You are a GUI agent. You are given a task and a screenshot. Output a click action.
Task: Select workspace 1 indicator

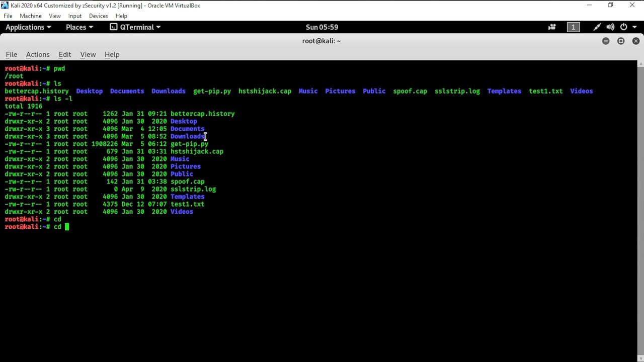click(x=573, y=27)
